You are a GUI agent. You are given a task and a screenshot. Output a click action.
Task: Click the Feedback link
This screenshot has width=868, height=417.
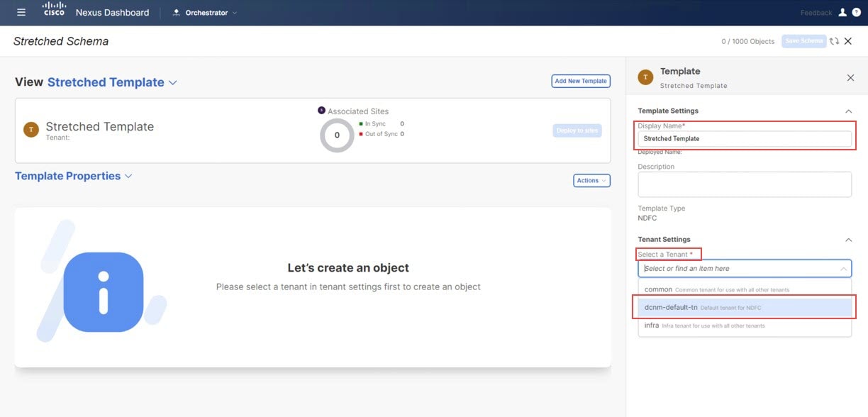tap(816, 13)
